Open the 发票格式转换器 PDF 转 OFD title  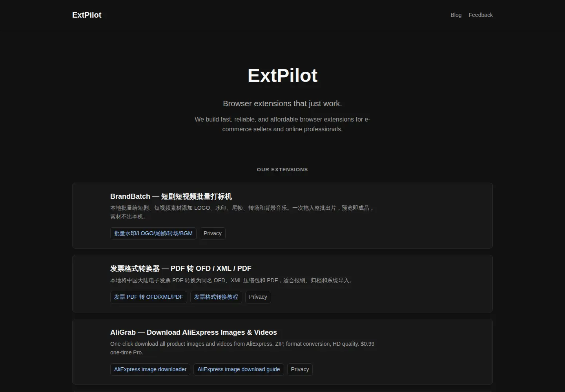pos(181,269)
